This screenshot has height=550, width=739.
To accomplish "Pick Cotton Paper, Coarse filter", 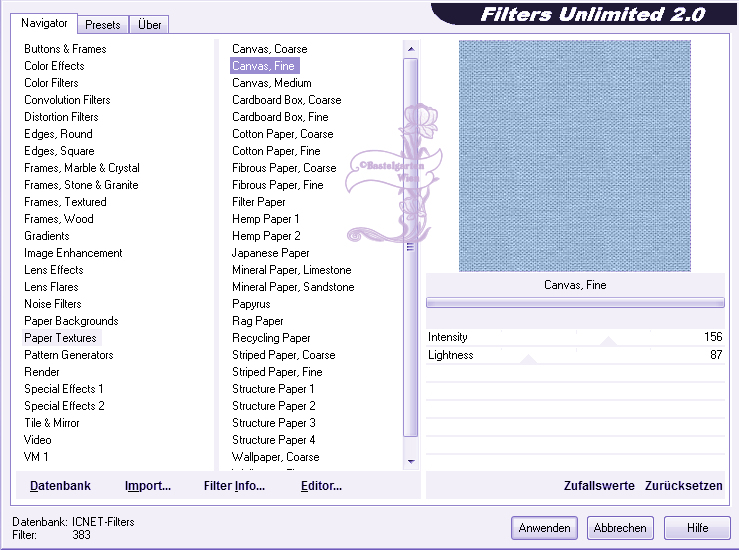I will (282, 134).
